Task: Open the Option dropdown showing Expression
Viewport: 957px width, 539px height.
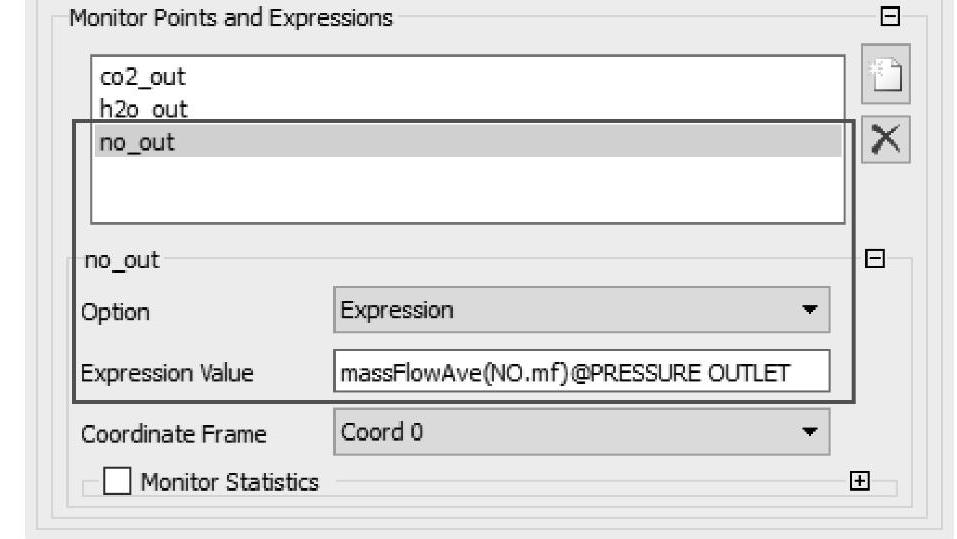Action: point(581,310)
